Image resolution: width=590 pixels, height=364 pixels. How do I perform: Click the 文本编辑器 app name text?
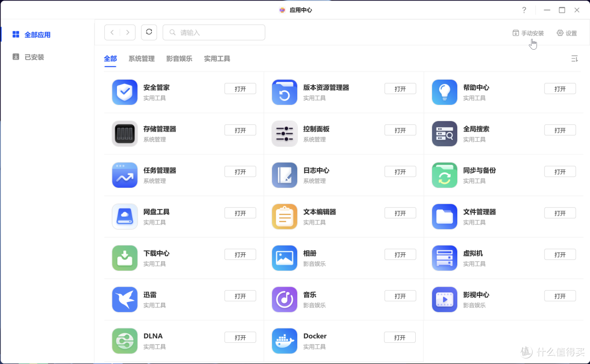[x=320, y=212]
